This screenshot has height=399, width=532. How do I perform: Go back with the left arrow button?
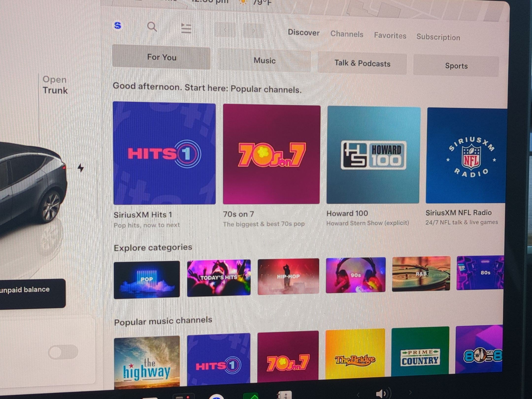coord(225,30)
